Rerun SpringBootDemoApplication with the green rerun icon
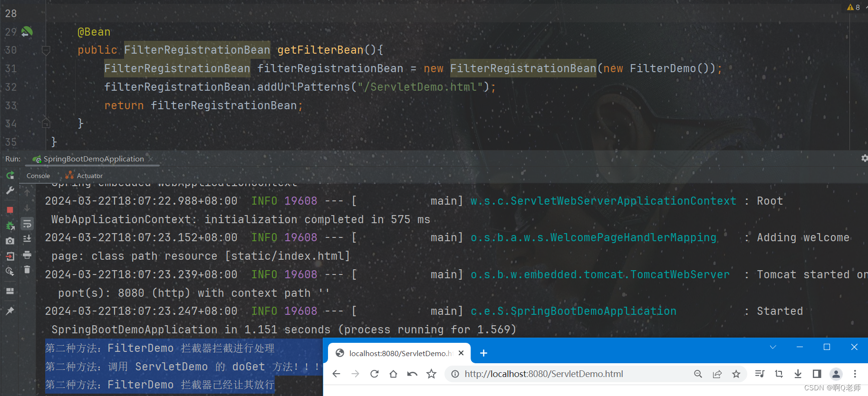The image size is (868, 396). coord(10,176)
